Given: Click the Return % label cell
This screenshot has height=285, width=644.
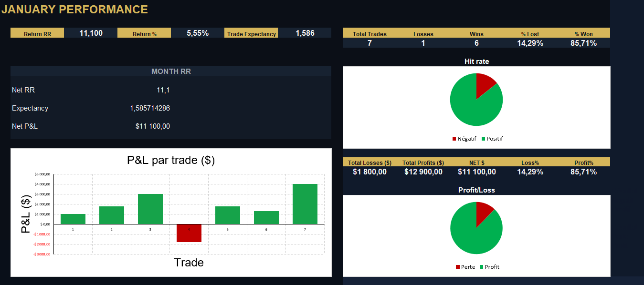Looking at the screenshot, I should pos(144,34).
